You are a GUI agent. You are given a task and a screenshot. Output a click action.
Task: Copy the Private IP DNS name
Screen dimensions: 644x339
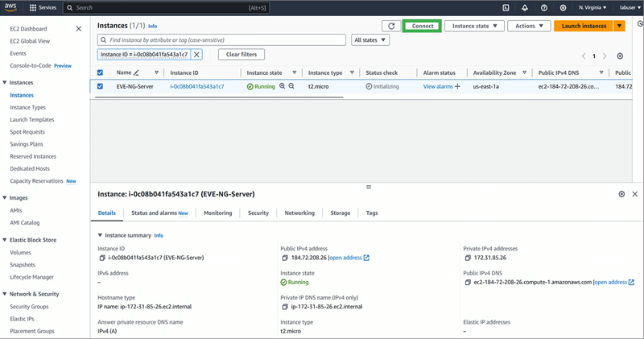[x=285, y=307]
